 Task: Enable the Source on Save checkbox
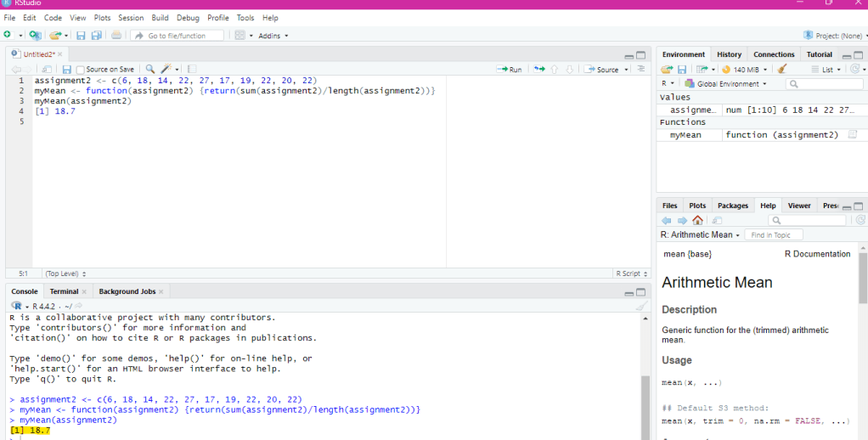coord(80,69)
